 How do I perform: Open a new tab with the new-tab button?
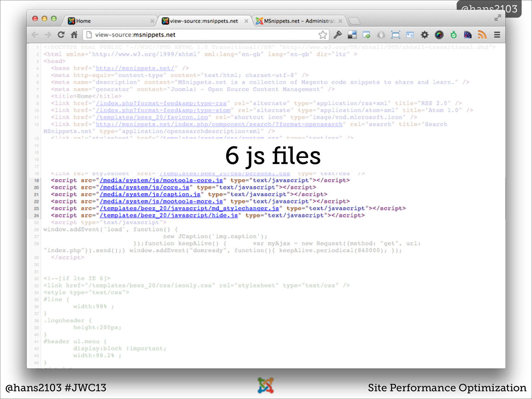[x=354, y=21]
